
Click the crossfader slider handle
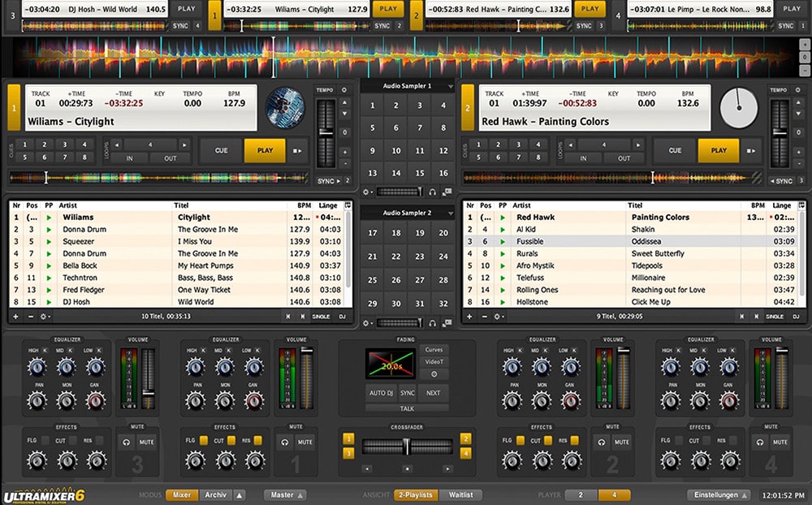pos(406,444)
